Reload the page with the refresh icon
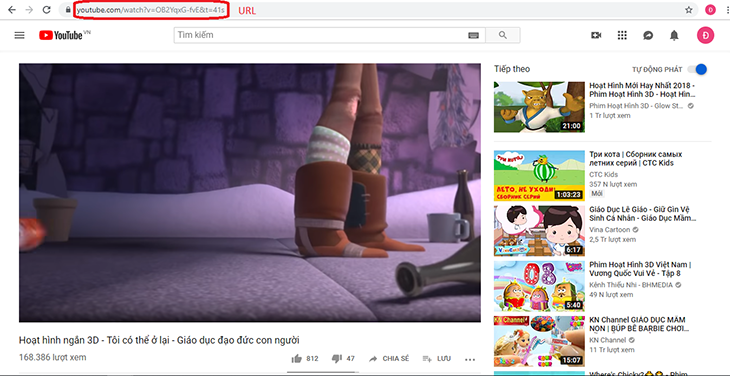This screenshot has height=376, width=730. click(47, 10)
